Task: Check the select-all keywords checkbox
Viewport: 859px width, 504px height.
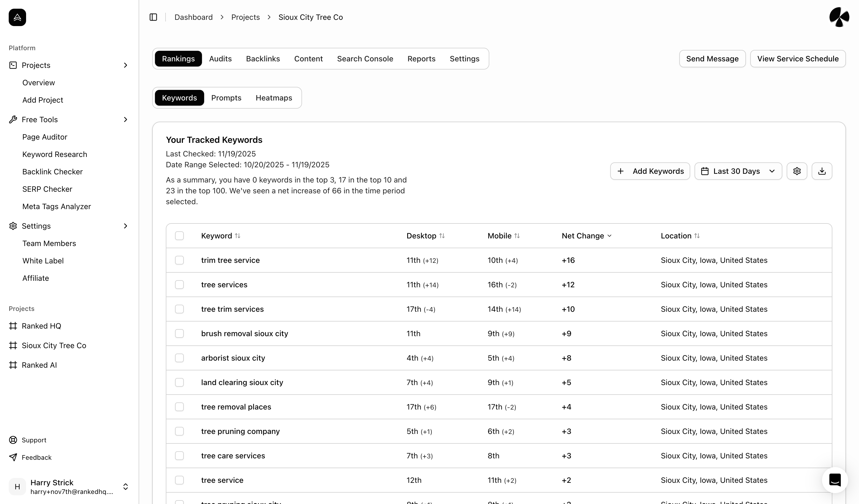Action: (x=179, y=236)
